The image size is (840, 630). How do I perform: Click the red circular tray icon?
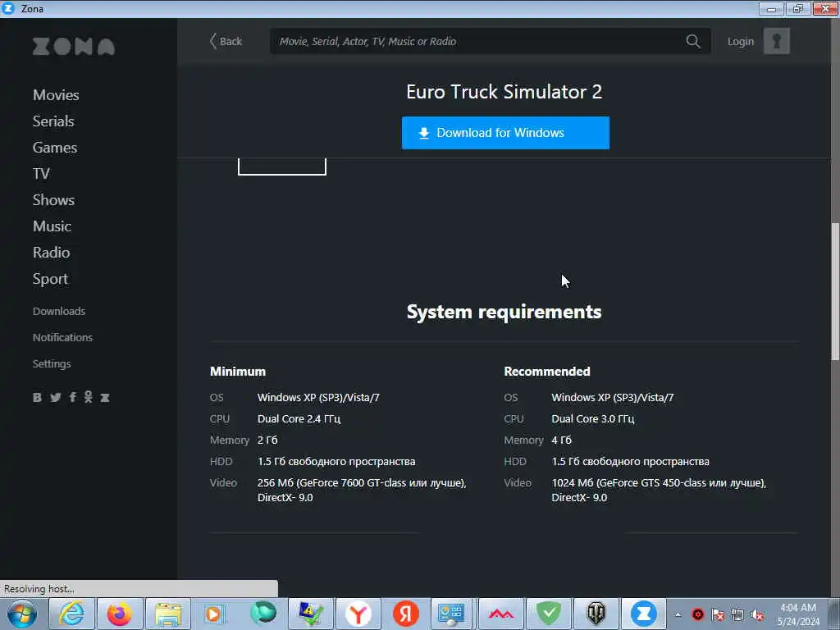pos(697,614)
